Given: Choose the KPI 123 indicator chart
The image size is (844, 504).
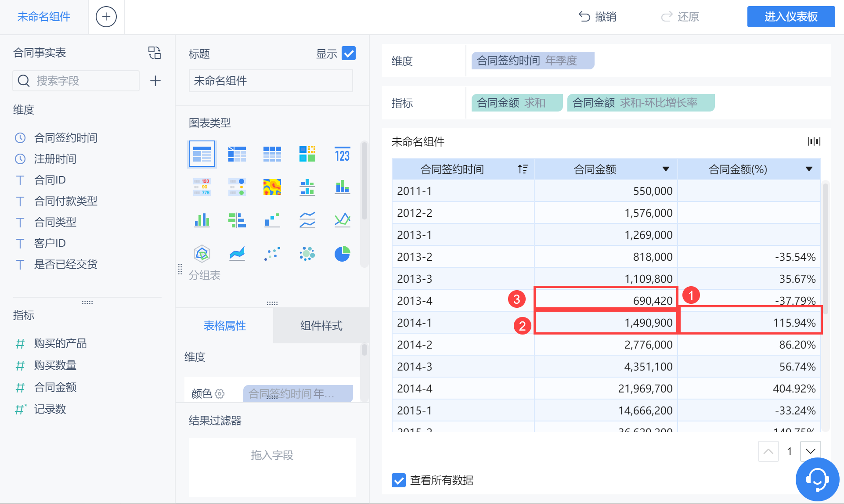Looking at the screenshot, I should click(342, 155).
